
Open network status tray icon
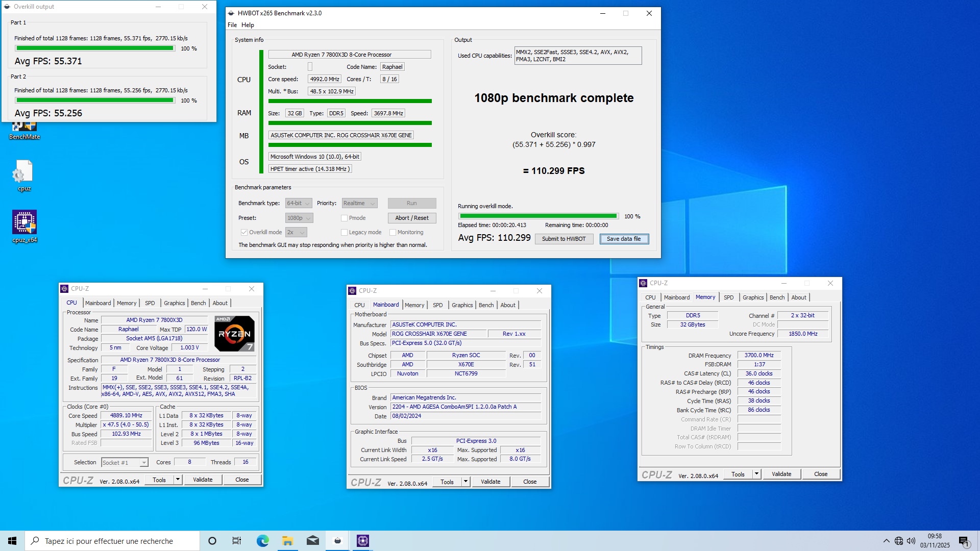pos(899,541)
